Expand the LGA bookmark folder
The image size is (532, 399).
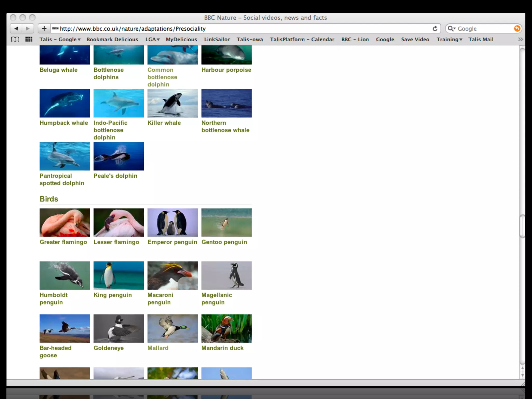[152, 39]
